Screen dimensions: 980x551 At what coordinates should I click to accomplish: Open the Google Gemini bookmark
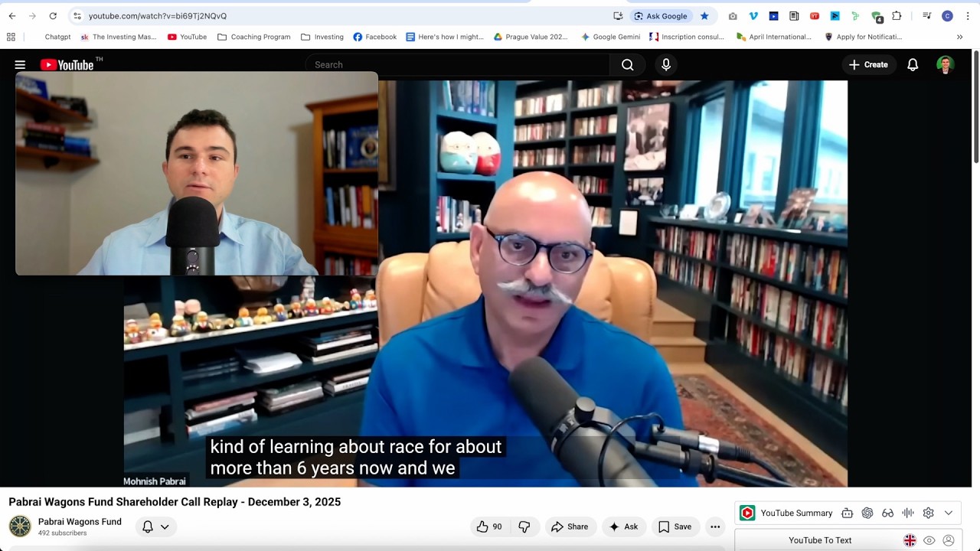(x=610, y=37)
